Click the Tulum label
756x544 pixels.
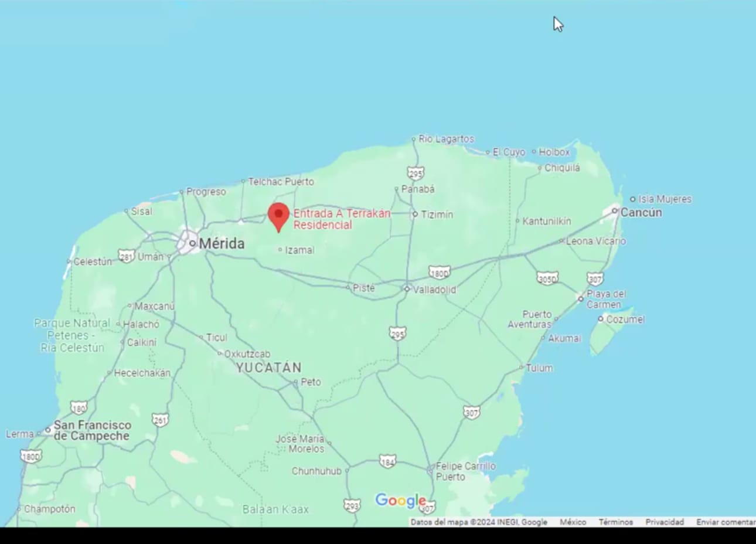pos(539,368)
